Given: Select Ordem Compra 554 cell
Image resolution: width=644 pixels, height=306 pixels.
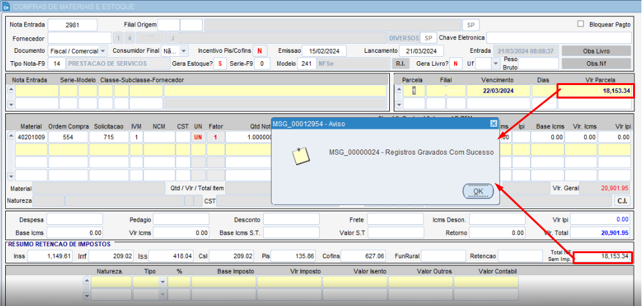Looking at the screenshot, I should click(68, 137).
